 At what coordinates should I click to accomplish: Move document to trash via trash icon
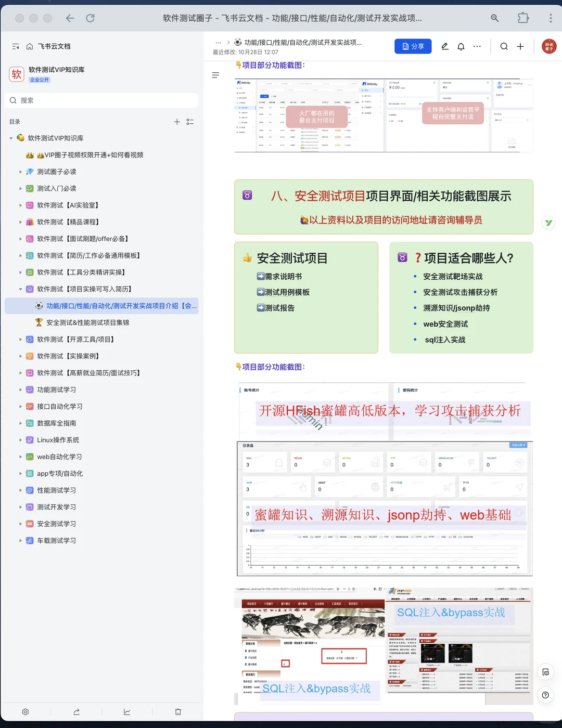(178, 712)
